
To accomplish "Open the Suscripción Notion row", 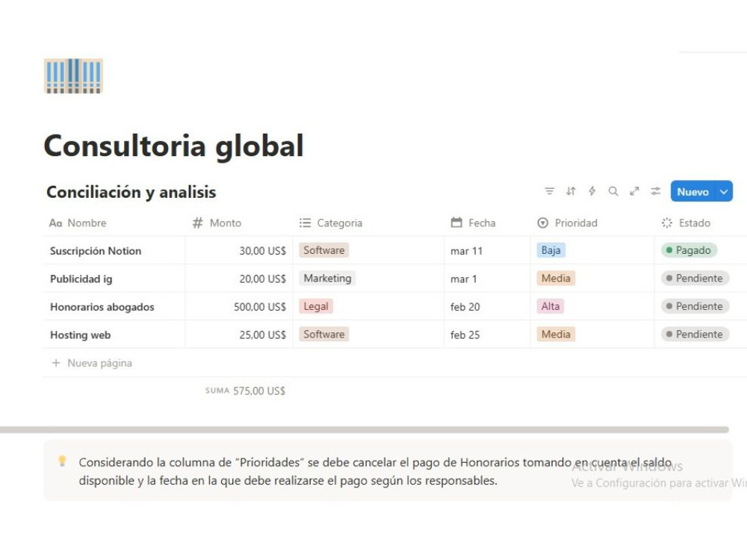I will tap(96, 251).
